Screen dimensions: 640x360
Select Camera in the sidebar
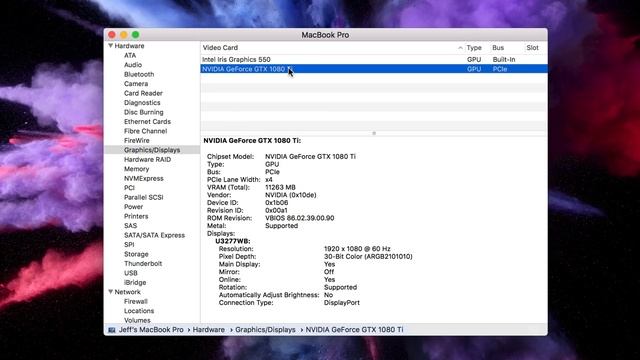[136, 84]
